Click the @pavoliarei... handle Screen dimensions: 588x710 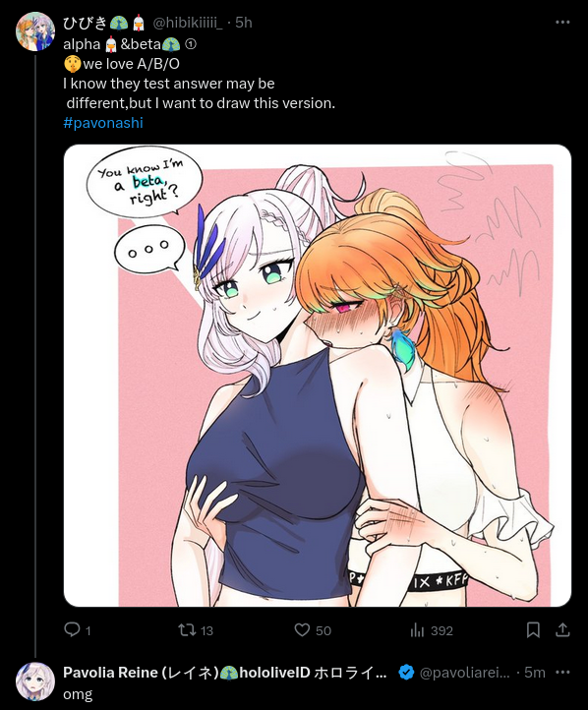[464, 673]
